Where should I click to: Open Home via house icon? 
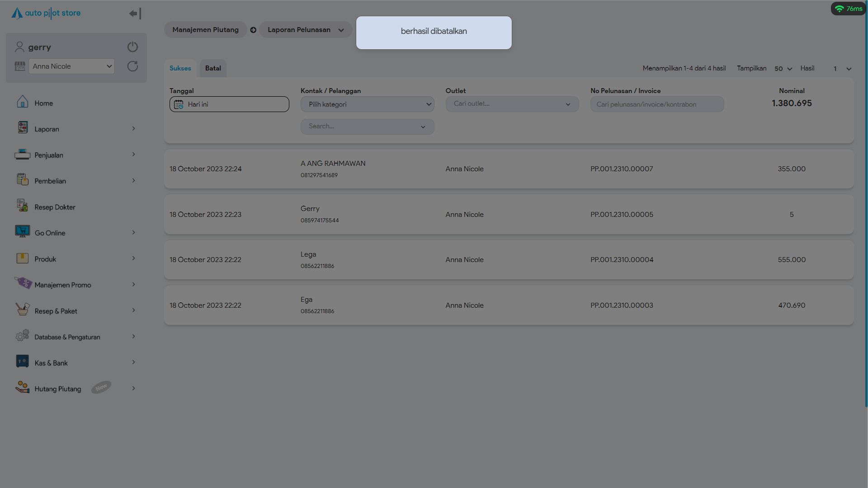point(22,102)
